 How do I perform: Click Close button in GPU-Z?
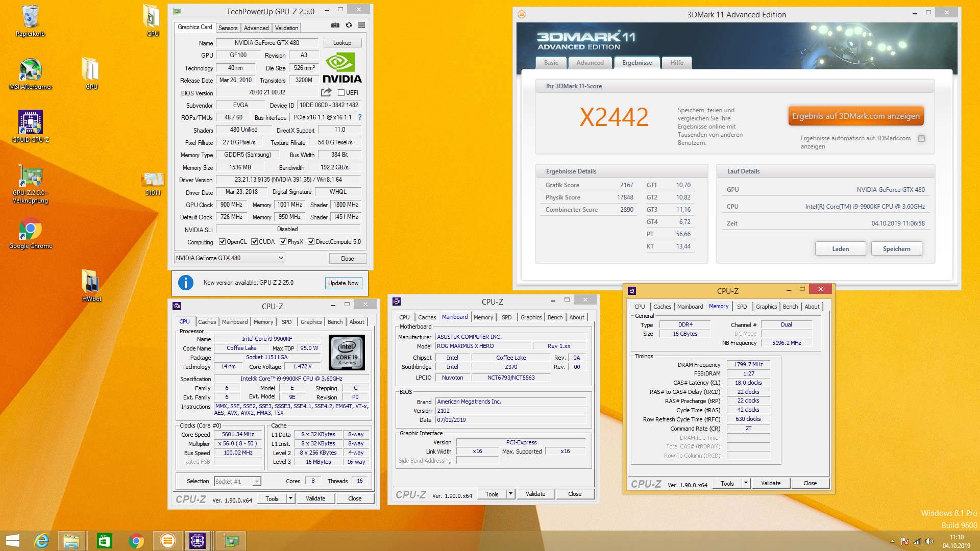tap(347, 259)
